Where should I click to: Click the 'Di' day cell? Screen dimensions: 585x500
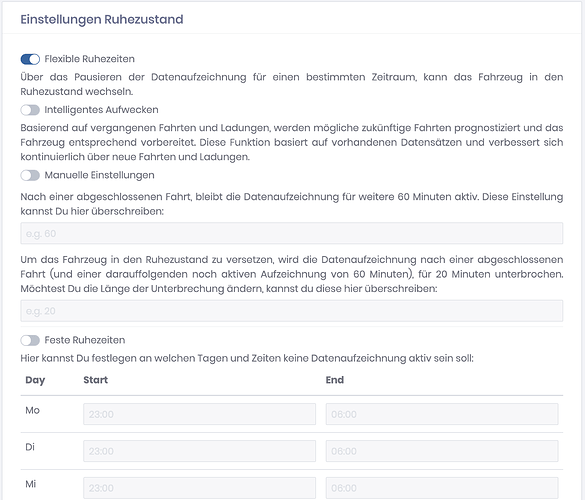coord(30,447)
